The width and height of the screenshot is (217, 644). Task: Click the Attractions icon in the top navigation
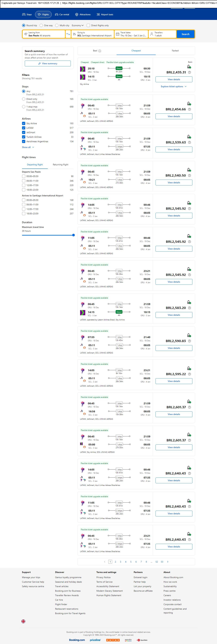77,14
